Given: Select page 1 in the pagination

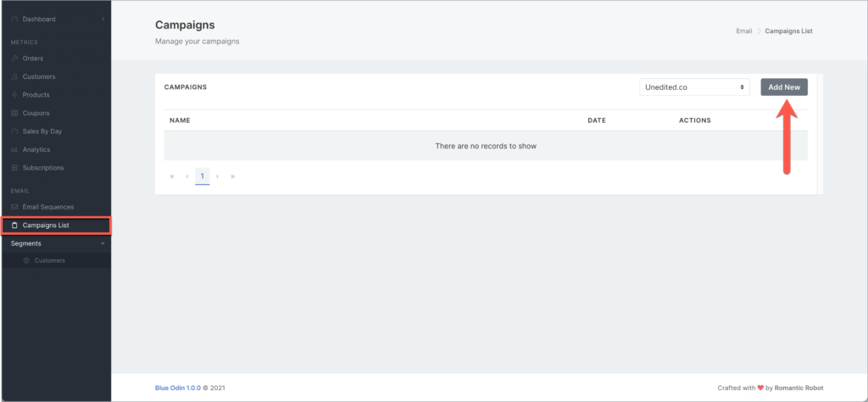Looking at the screenshot, I should click(x=202, y=176).
